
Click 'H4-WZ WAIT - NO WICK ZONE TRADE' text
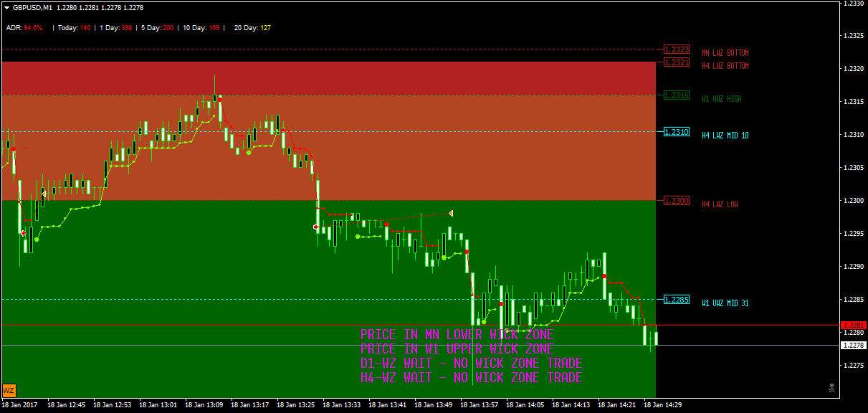tap(472, 378)
